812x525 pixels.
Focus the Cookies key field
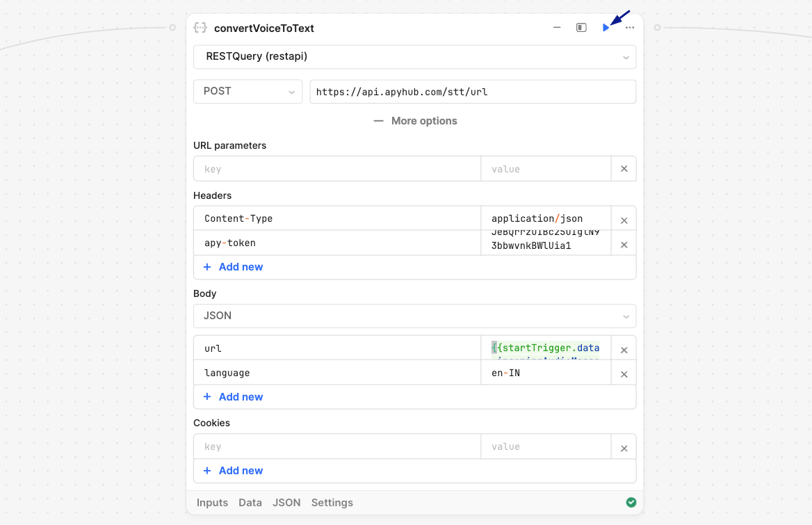click(x=337, y=446)
